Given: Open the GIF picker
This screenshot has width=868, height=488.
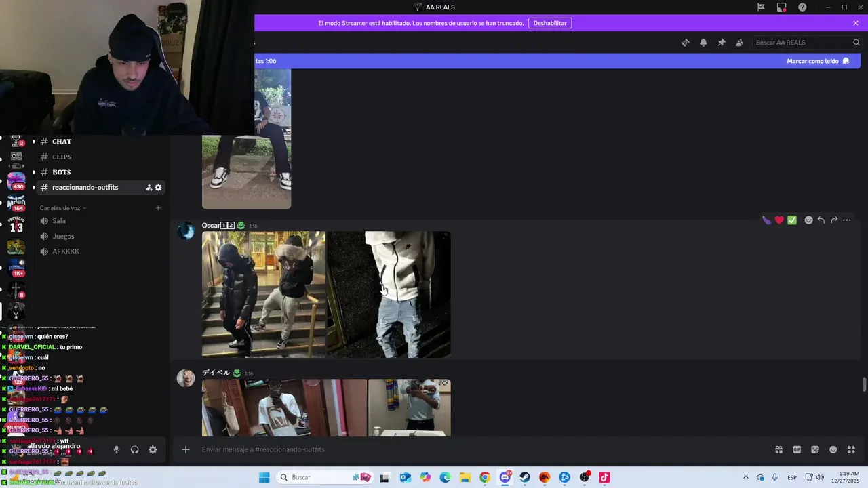Looking at the screenshot, I should pyautogui.click(x=797, y=449).
